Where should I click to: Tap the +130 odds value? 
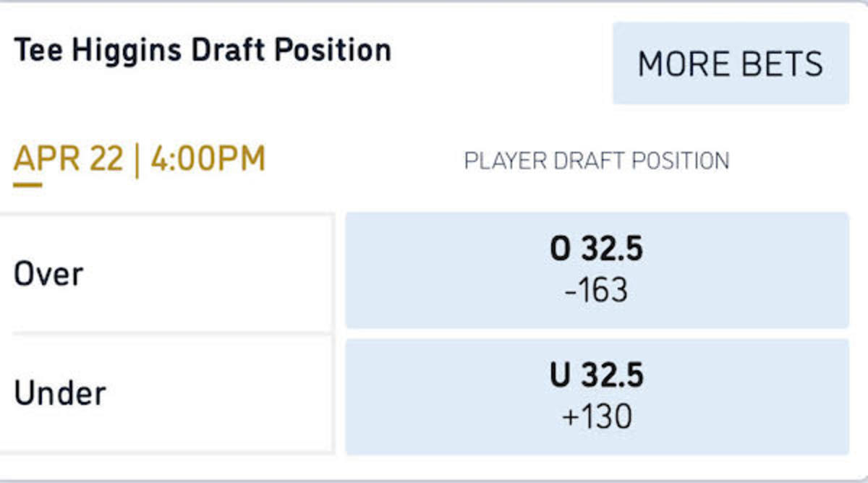pyautogui.click(x=597, y=417)
